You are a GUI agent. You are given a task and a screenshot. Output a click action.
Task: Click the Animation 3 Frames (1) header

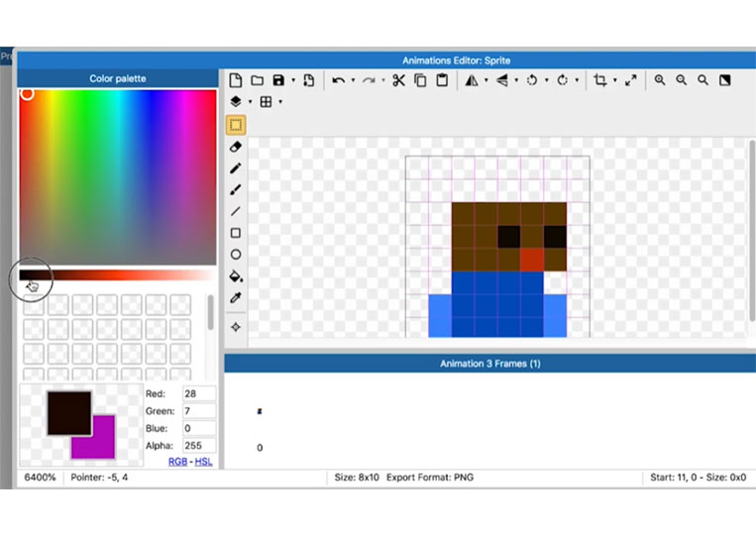[489, 364]
